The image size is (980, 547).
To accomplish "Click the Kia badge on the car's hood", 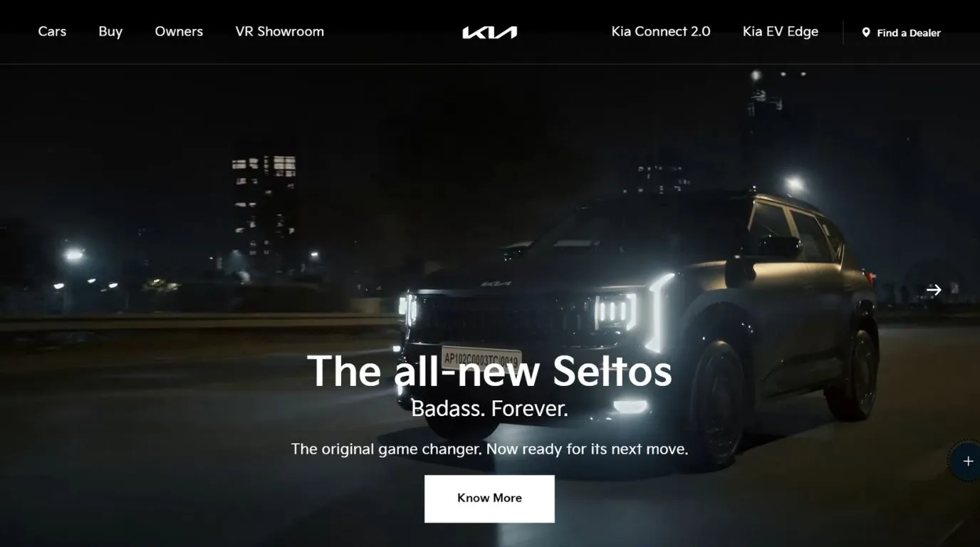I will [x=496, y=283].
